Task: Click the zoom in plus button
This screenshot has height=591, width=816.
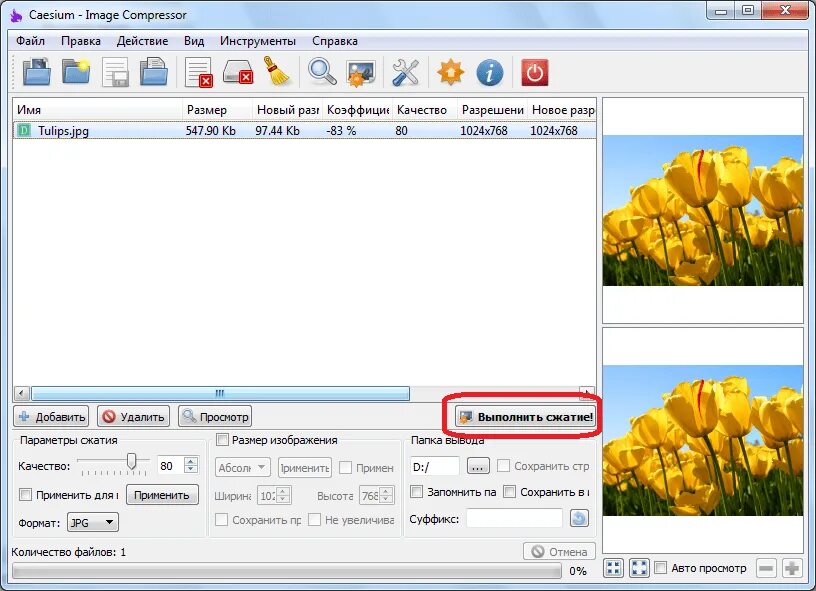Action: tap(792, 568)
